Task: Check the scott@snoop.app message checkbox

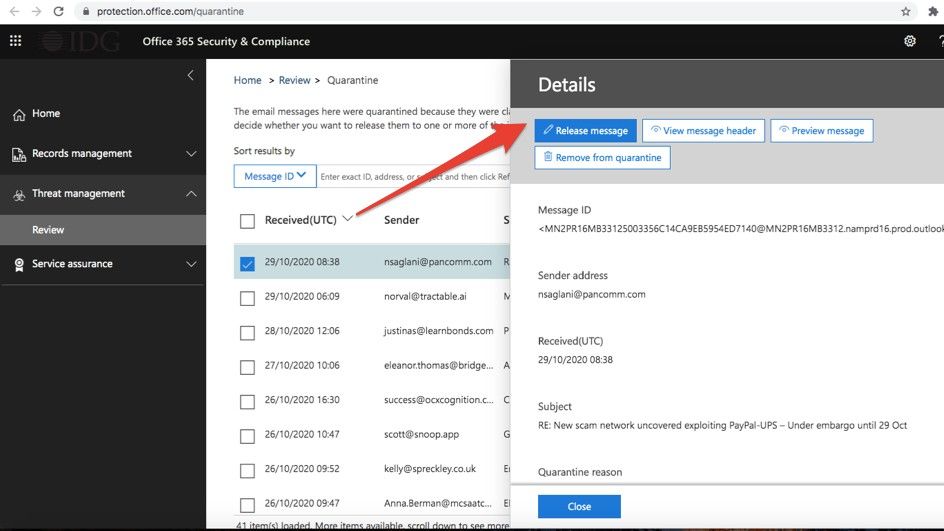Action: tap(247, 436)
